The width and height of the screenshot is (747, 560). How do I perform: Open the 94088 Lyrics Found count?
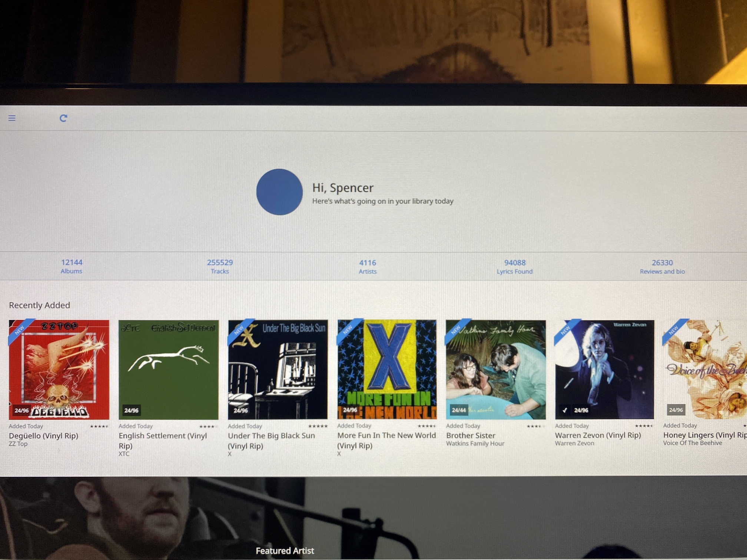click(x=515, y=267)
